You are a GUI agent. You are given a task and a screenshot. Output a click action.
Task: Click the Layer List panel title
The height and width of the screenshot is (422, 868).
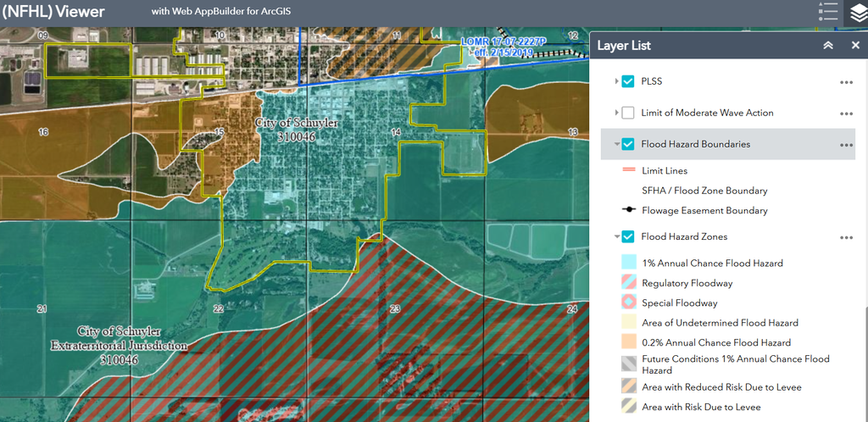(x=624, y=46)
